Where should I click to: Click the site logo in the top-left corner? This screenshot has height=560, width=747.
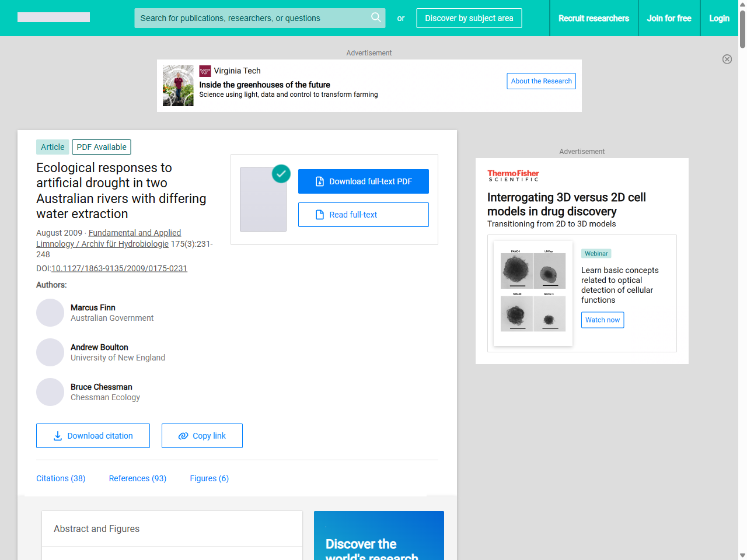(x=53, y=17)
